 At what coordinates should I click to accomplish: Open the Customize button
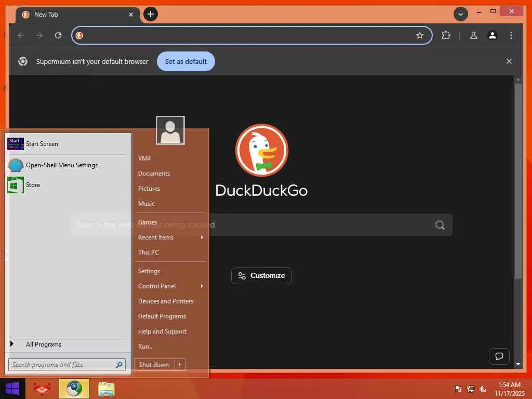point(262,276)
